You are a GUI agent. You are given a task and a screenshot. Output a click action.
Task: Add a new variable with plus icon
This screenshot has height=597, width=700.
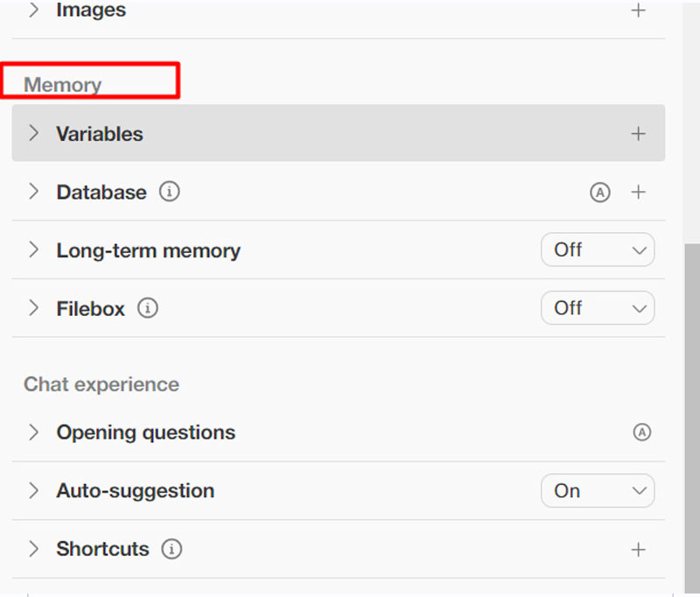pos(639,134)
